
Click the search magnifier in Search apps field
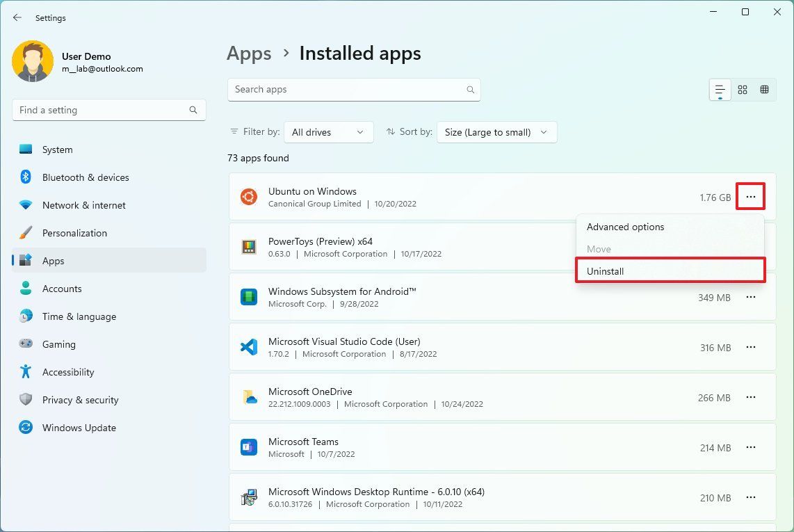click(x=470, y=89)
